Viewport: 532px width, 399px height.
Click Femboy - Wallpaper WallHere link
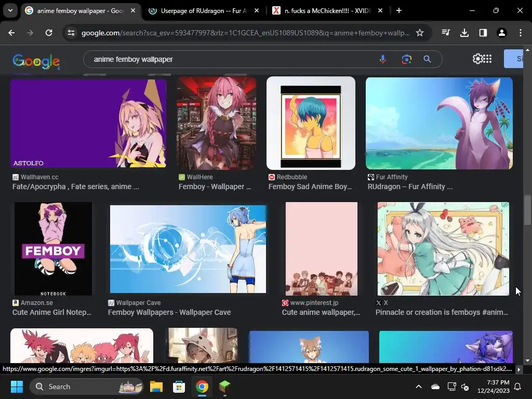[x=215, y=187]
